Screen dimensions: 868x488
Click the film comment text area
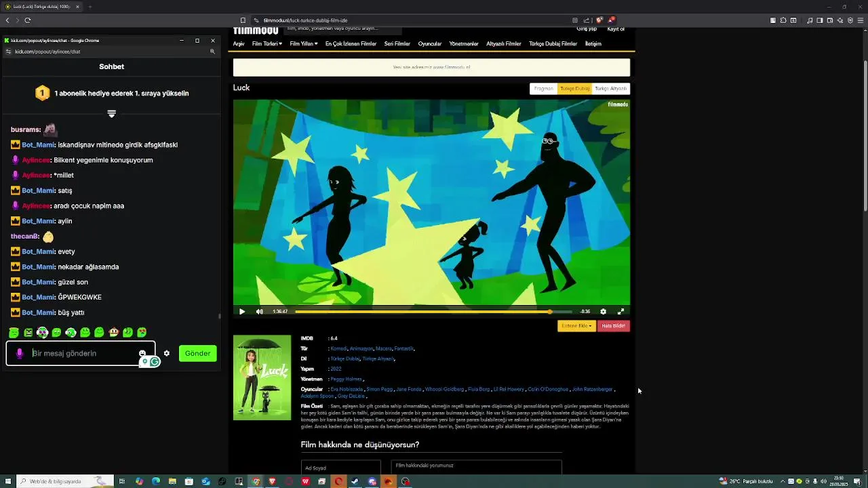477,467
